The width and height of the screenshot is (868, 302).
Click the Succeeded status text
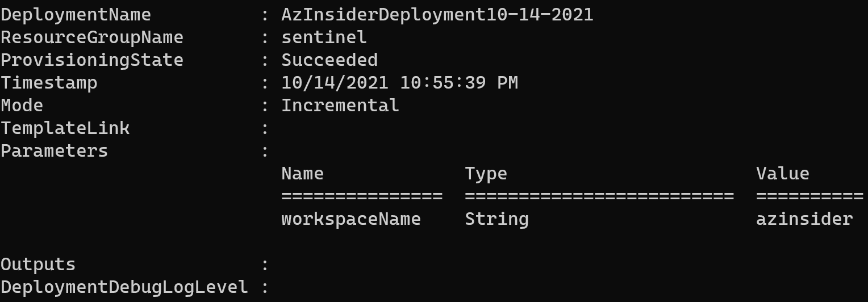click(x=329, y=60)
